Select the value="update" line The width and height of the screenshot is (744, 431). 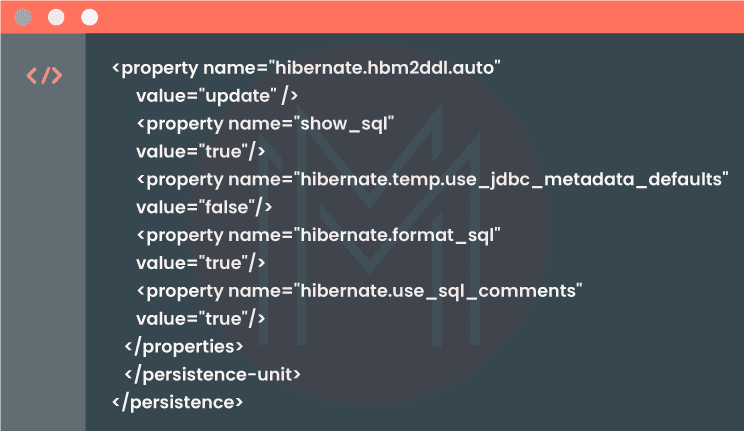(x=217, y=96)
